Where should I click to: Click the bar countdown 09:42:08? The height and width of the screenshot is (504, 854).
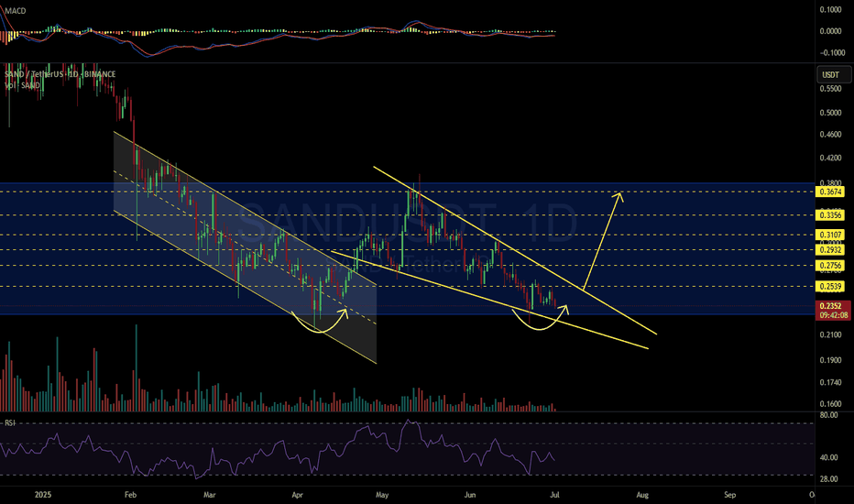coord(833,315)
